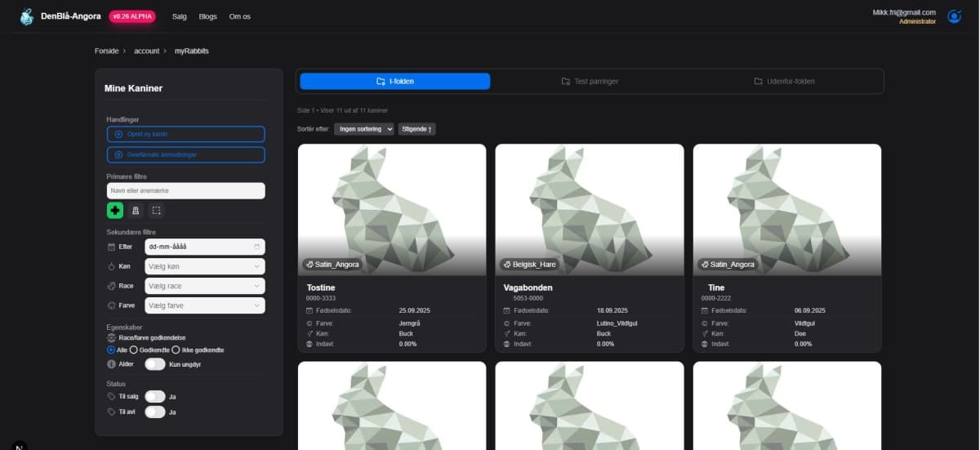Click the DenBlå-Angora rabbit logo

27,16
